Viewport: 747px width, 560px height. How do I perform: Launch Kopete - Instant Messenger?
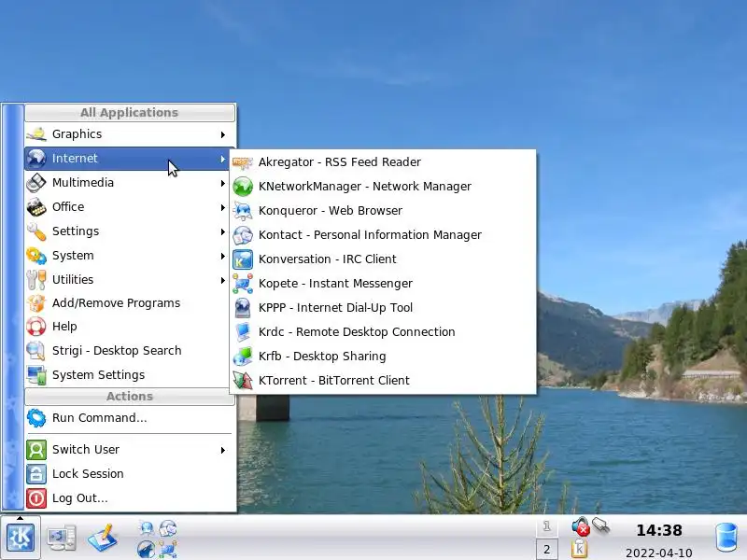coord(383,284)
